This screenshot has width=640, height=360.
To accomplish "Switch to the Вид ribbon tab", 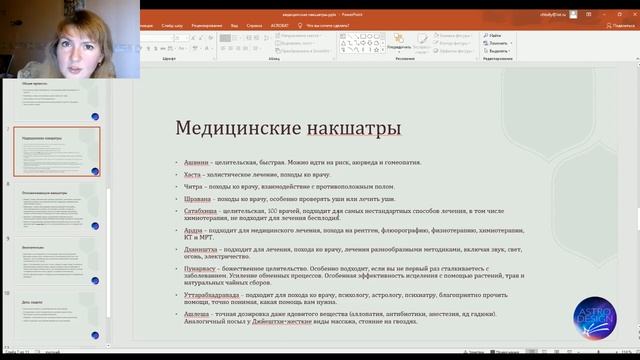I will tap(234, 25).
